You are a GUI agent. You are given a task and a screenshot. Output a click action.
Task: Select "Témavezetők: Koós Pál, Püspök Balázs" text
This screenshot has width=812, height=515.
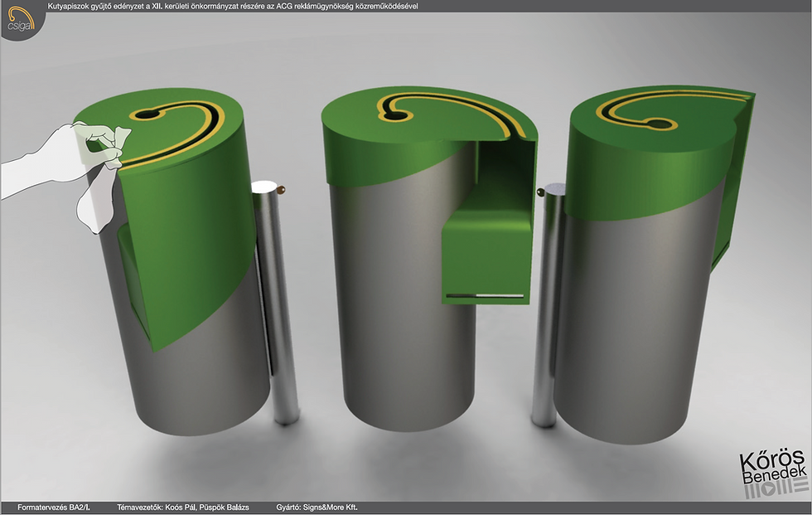click(183, 508)
